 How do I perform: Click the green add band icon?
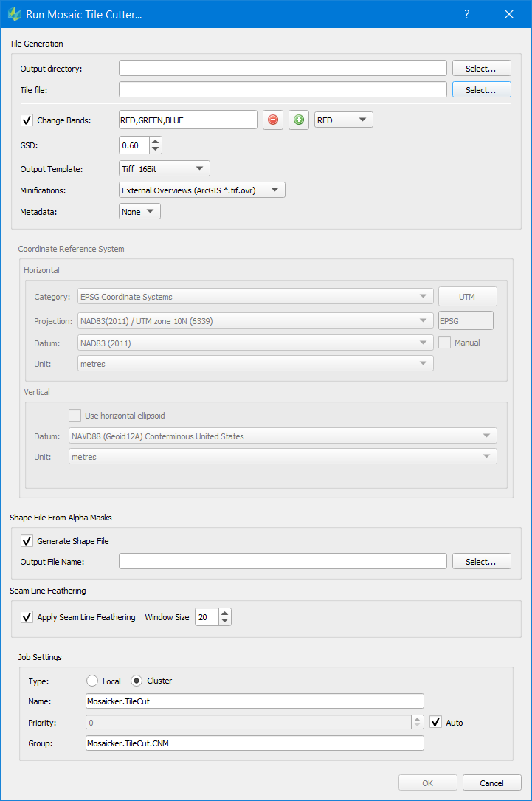tap(298, 120)
